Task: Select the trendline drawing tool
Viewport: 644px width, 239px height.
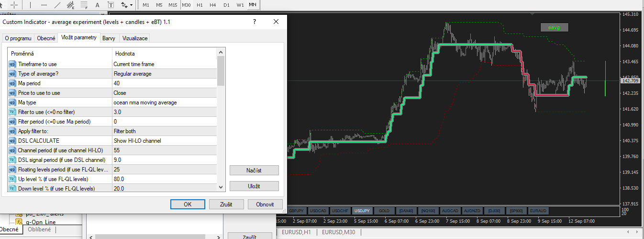Action: pos(57,5)
